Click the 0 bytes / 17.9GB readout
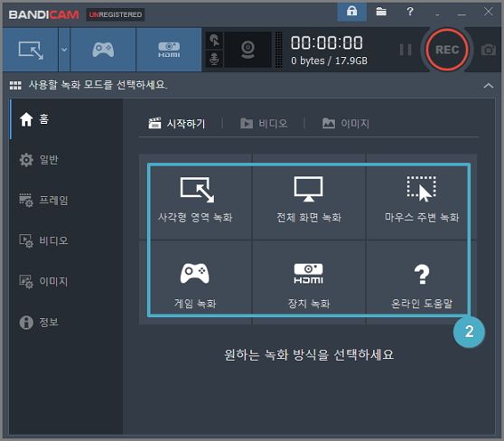Image resolution: width=504 pixels, height=441 pixels. (x=329, y=61)
